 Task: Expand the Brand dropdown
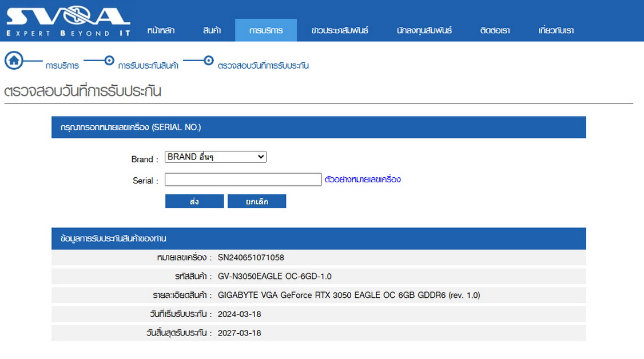[x=216, y=157]
